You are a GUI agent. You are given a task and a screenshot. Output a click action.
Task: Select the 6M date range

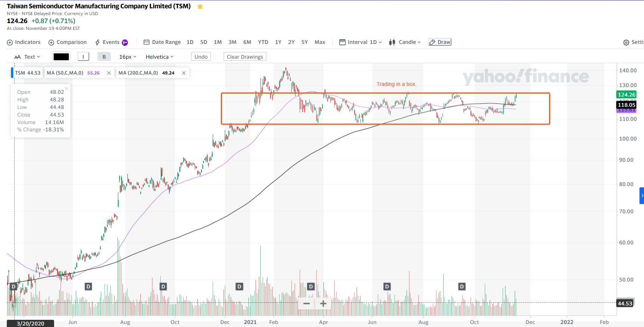[x=247, y=42]
